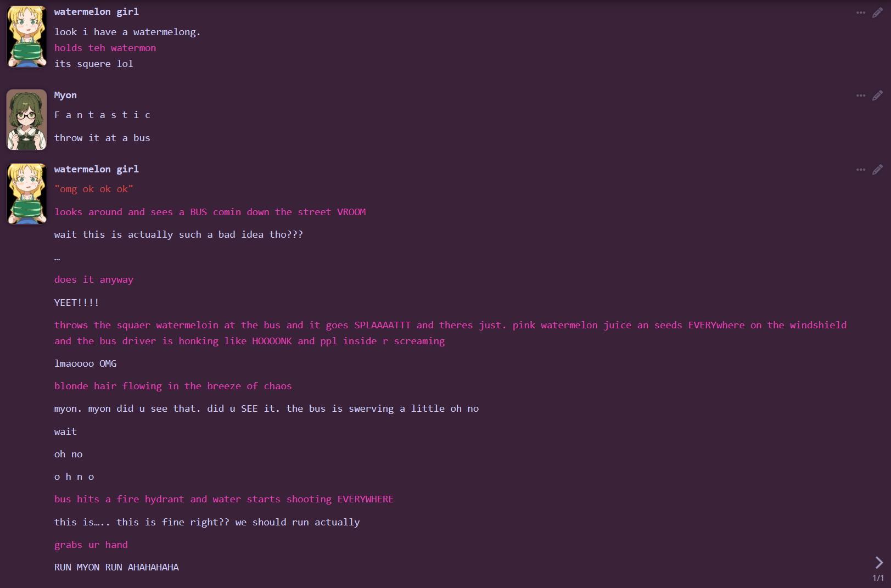Open the ellipsis menu on Myon's message
891x588 pixels.
pos(860,96)
